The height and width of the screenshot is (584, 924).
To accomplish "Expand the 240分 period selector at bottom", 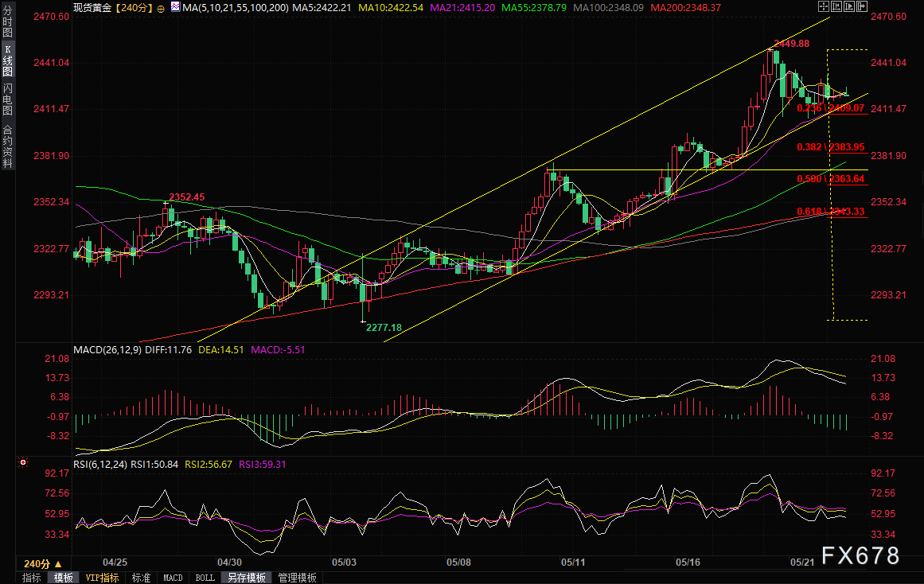I will pyautogui.click(x=43, y=564).
